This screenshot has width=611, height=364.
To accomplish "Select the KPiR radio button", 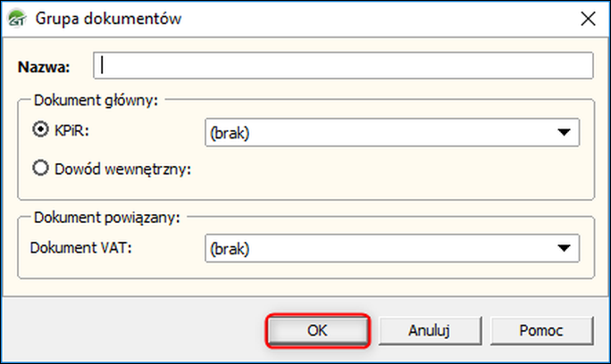I will point(39,129).
